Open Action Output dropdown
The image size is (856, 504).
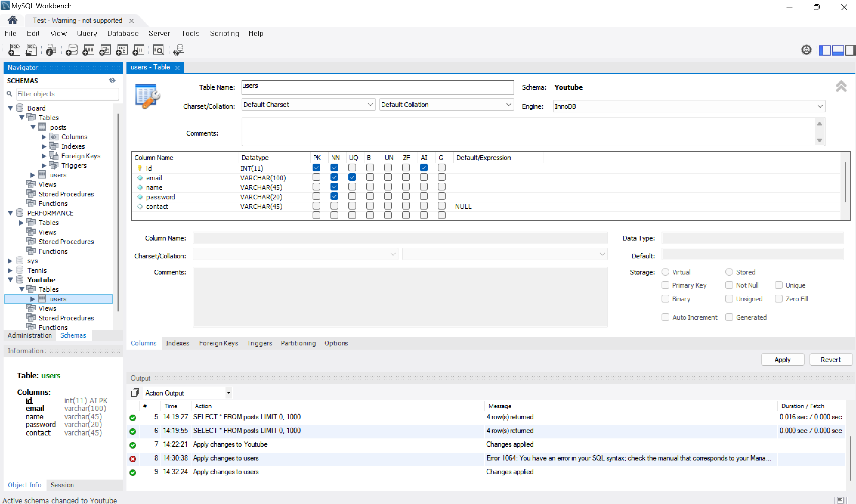pos(229,393)
